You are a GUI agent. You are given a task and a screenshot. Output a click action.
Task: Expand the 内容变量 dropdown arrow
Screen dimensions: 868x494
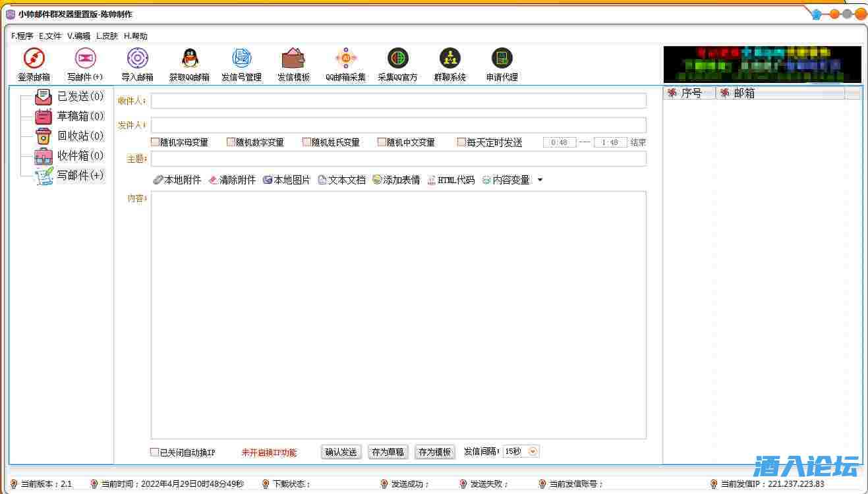[x=540, y=179]
